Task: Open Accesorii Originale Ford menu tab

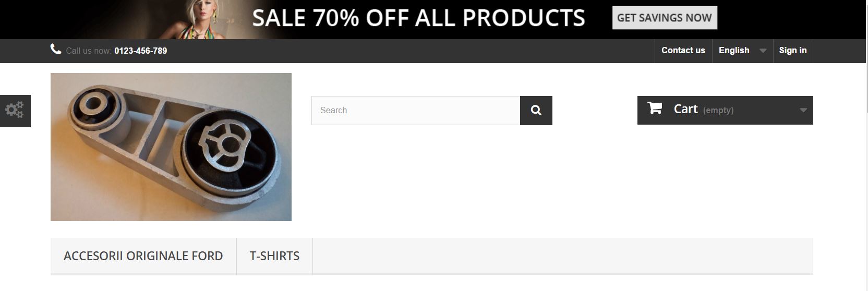Action: click(143, 256)
